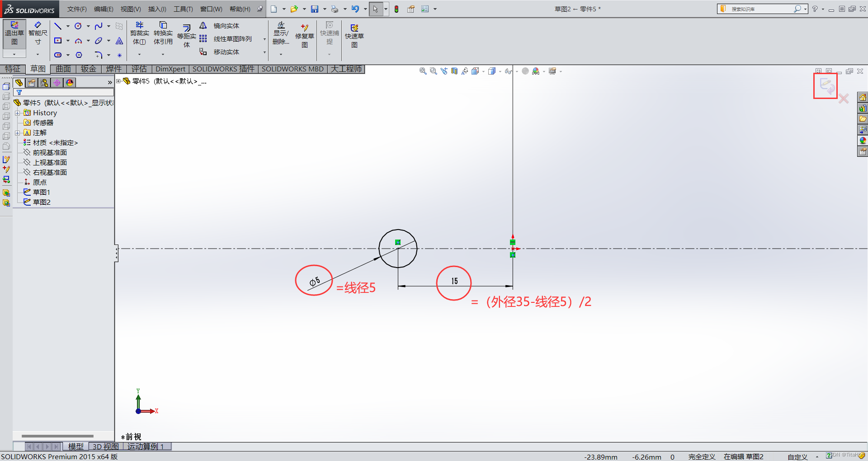This screenshot has width=868, height=461.
Task: Select the Corner Rectangle tool
Action: click(x=58, y=41)
